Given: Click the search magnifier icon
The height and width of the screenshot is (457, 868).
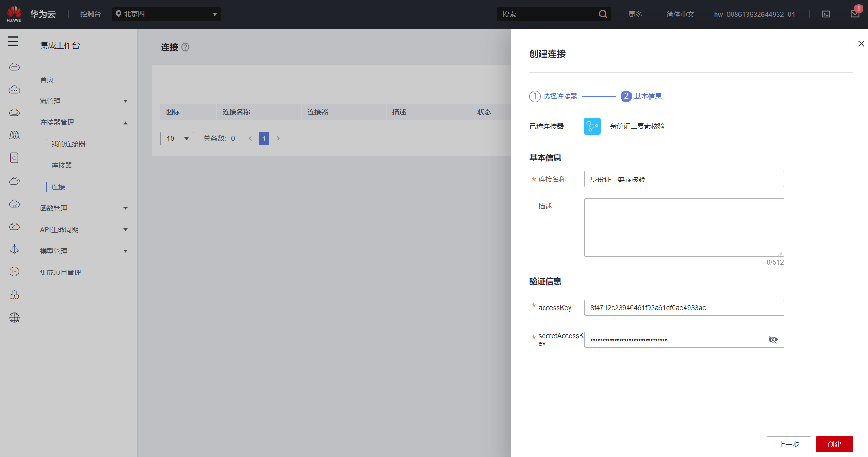Looking at the screenshot, I should pos(603,14).
